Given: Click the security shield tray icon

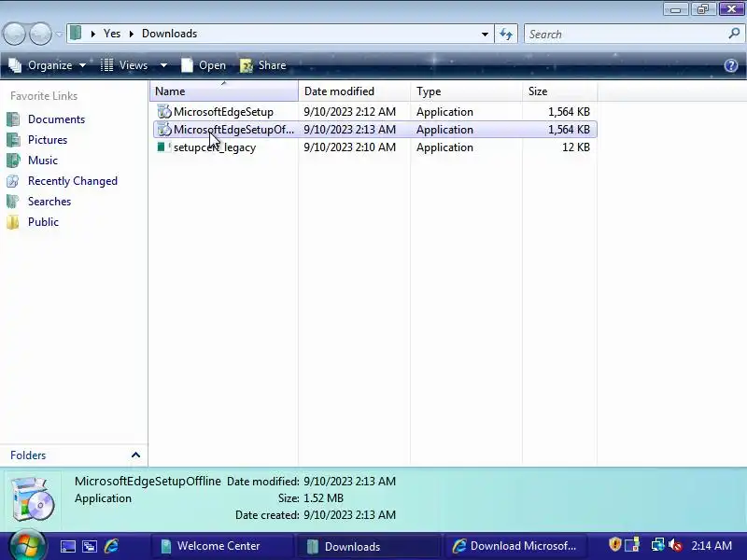Looking at the screenshot, I should 614,544.
